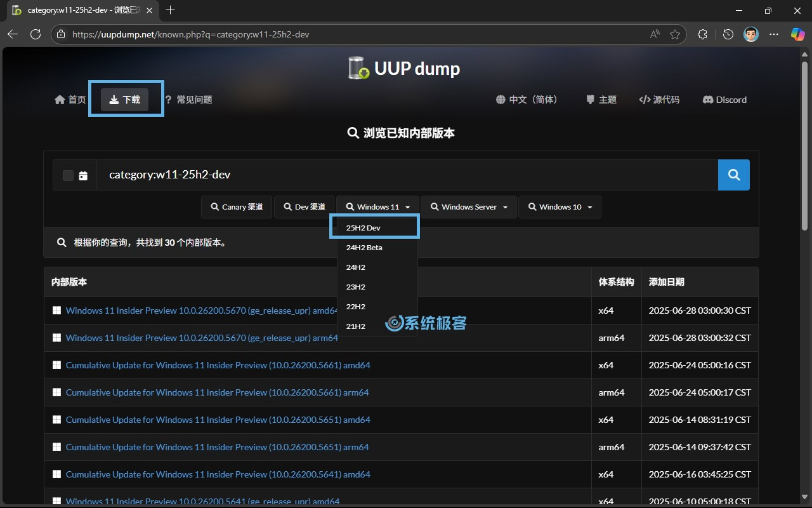Focus the build search input field

coord(407,175)
